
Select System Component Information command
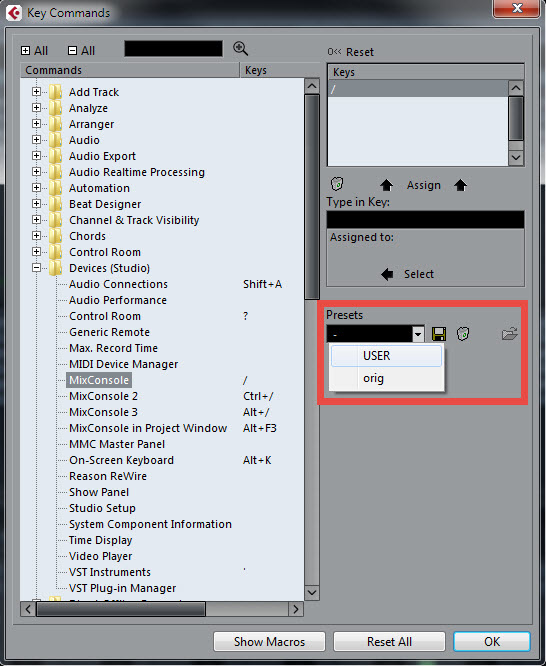point(150,524)
